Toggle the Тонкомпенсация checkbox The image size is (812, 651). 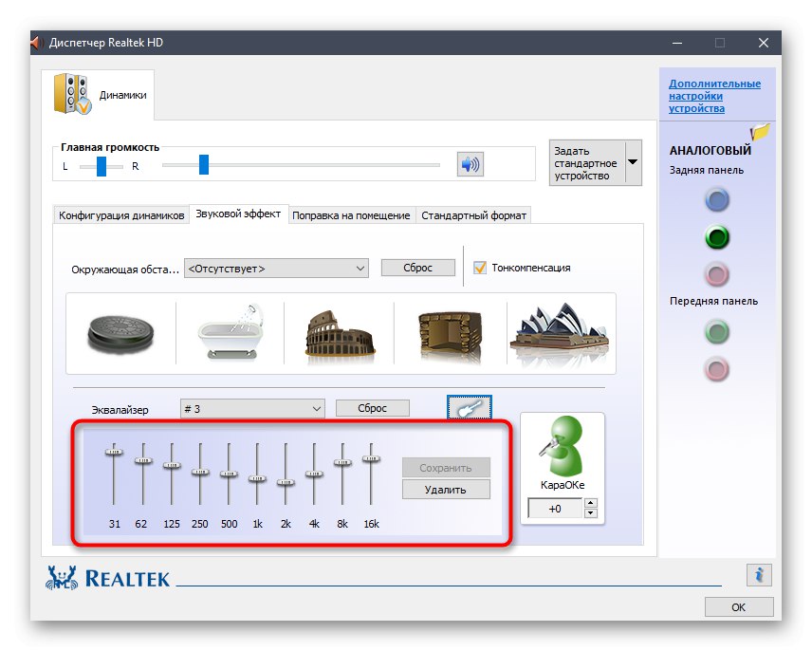pos(480,268)
